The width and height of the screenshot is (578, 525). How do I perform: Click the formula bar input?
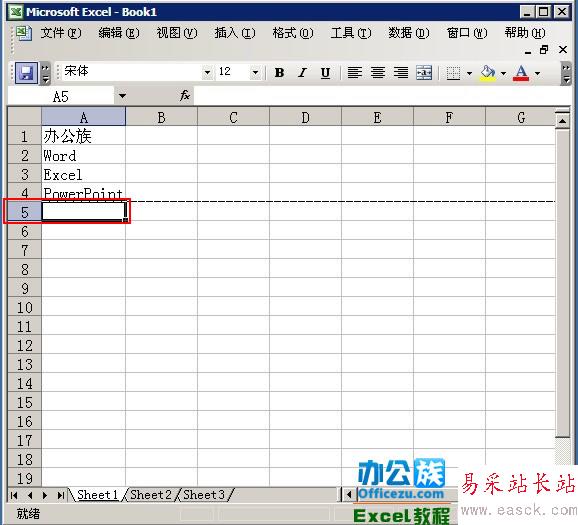(382, 96)
